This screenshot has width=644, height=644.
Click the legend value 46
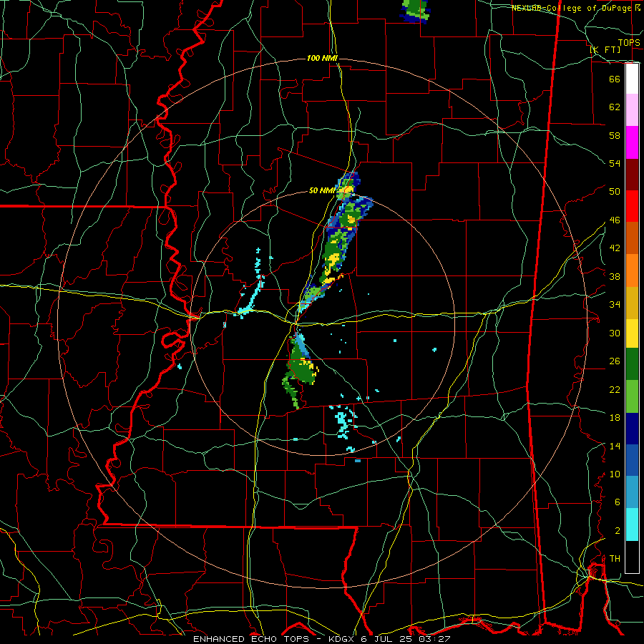[x=615, y=220]
